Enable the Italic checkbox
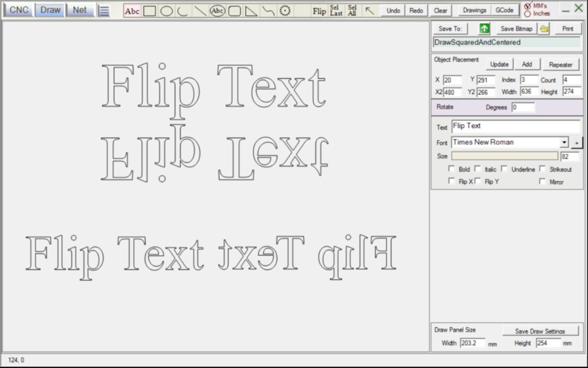 (x=478, y=169)
